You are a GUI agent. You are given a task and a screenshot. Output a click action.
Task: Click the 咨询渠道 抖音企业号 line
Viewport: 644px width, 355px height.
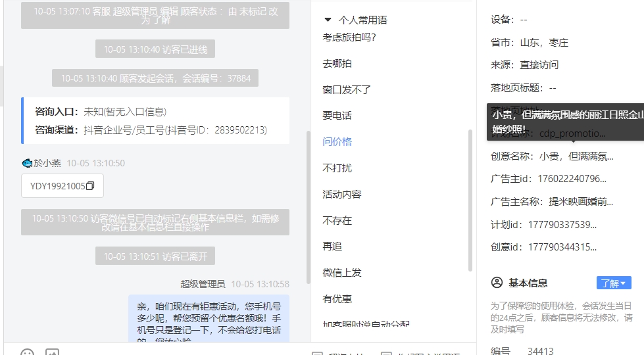151,130
